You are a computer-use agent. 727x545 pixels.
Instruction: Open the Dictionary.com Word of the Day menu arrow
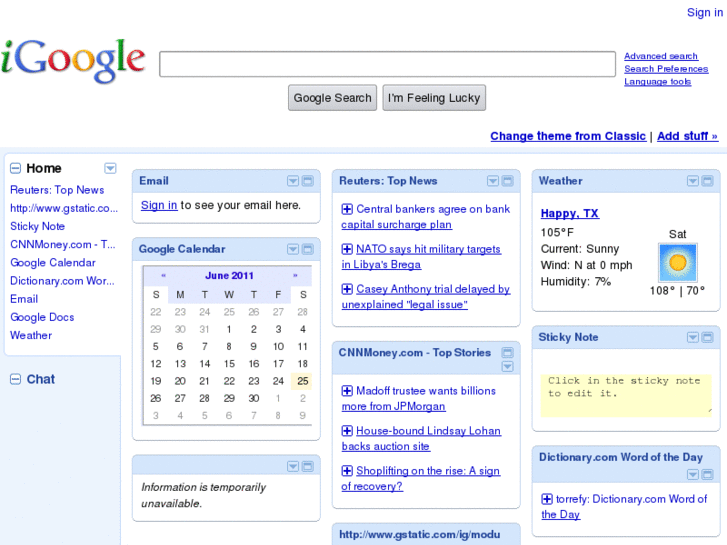[693, 474]
